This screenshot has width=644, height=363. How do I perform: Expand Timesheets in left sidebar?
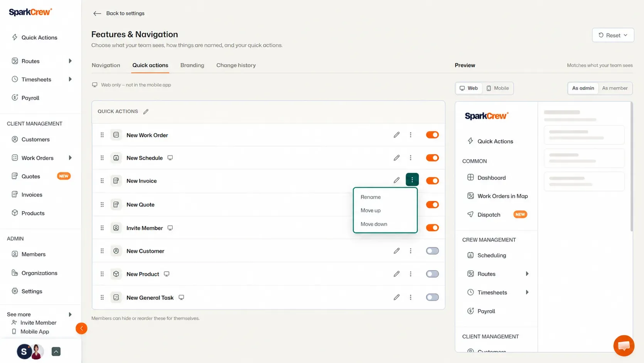(70, 79)
